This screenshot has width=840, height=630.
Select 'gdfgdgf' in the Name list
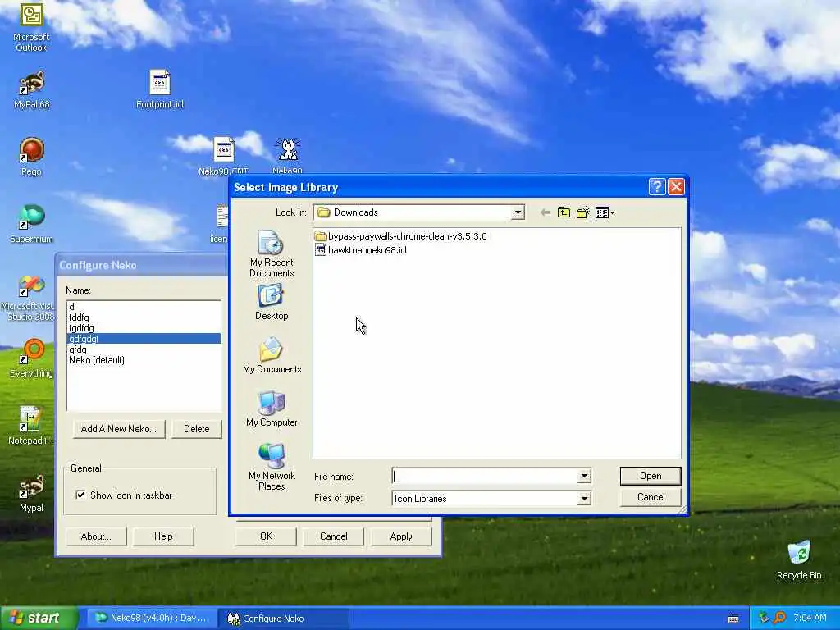tap(144, 339)
